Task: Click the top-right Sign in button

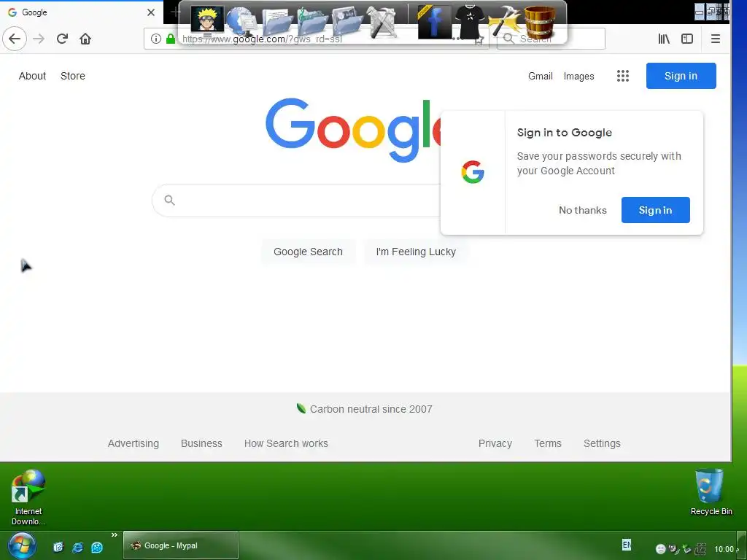Action: [681, 76]
